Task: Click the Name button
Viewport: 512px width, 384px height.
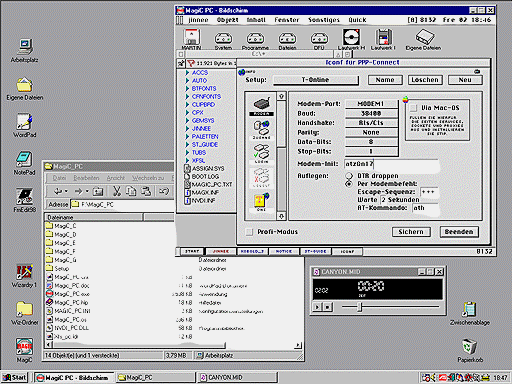Action: pyautogui.click(x=385, y=80)
